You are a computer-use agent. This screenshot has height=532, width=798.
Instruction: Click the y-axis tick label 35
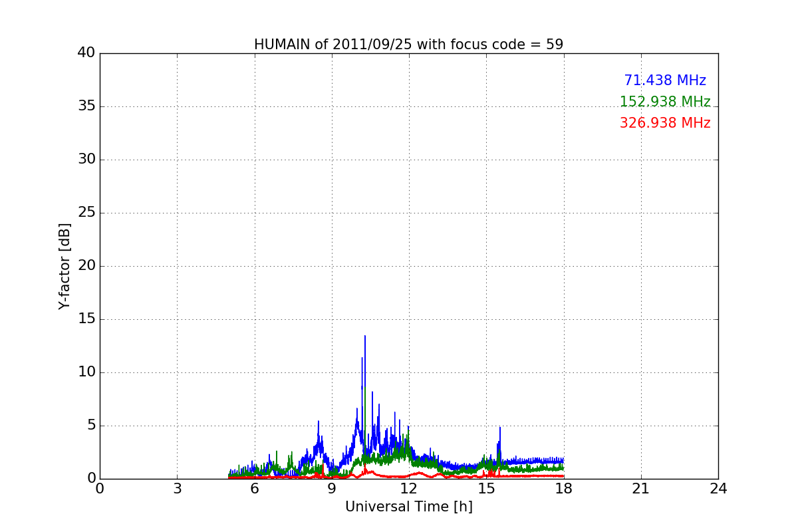tap(86, 106)
